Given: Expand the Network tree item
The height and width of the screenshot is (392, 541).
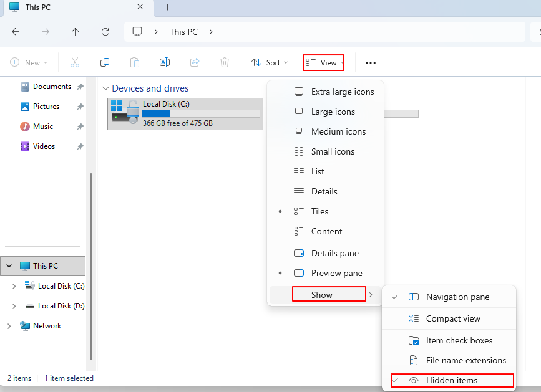Looking at the screenshot, I should click(x=9, y=325).
